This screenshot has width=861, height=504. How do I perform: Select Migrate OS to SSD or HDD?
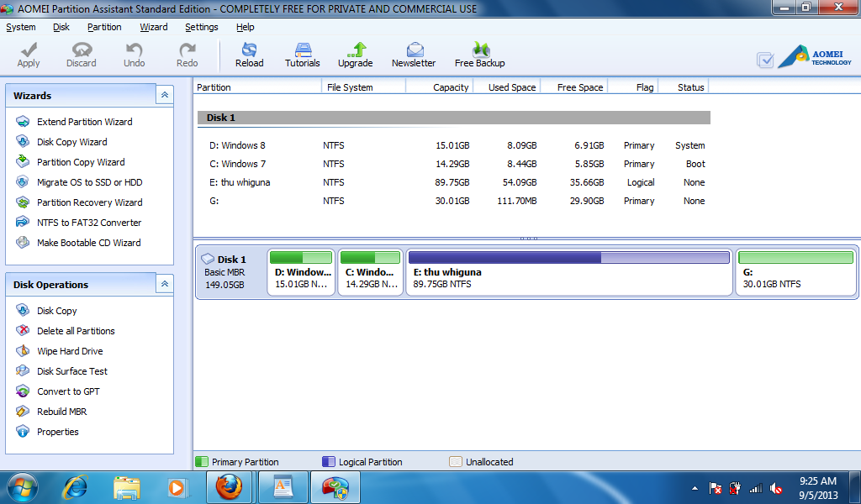coord(89,182)
